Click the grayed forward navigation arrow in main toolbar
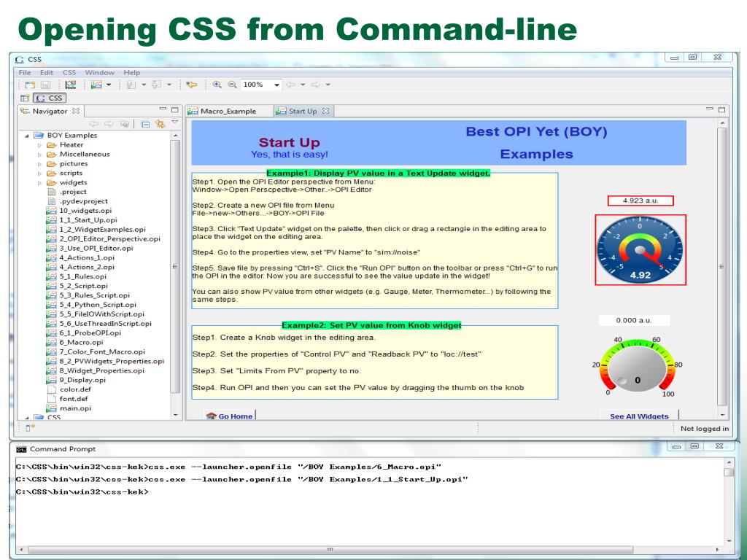Viewport: 747px width, 560px height. coord(315,85)
